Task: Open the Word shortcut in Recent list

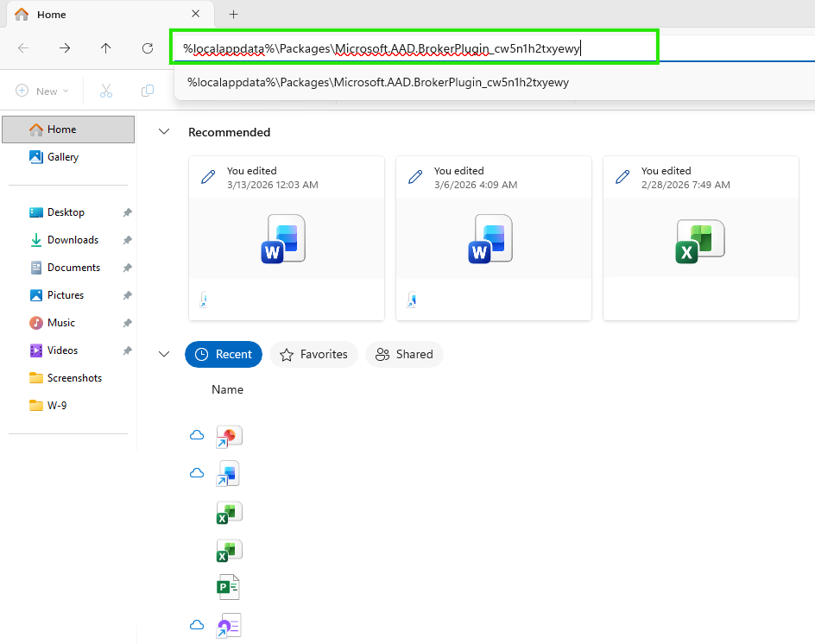Action: point(230,474)
